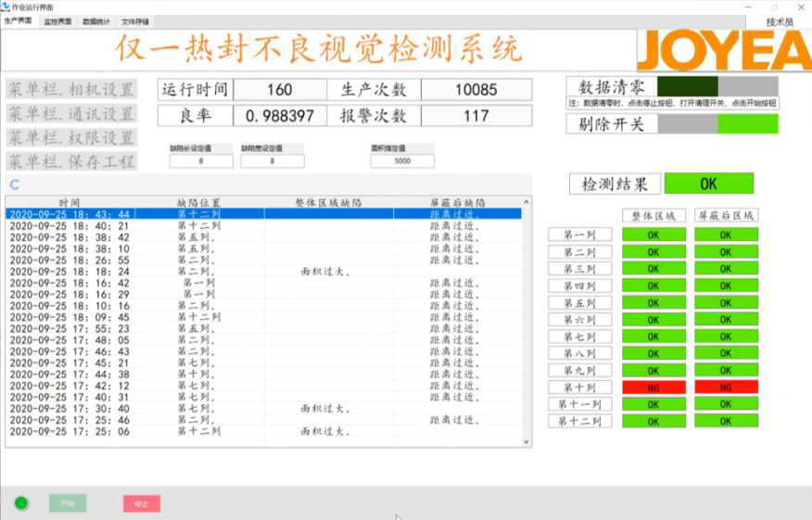Click the 生产次数 value 10085
Image resolution: width=812 pixels, height=520 pixels.
click(x=476, y=90)
